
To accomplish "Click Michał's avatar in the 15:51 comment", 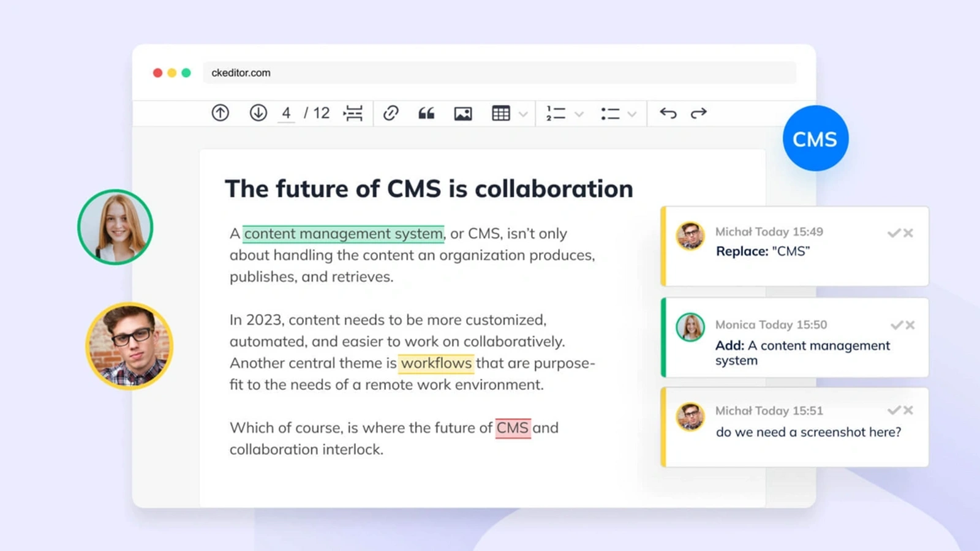I will click(690, 416).
